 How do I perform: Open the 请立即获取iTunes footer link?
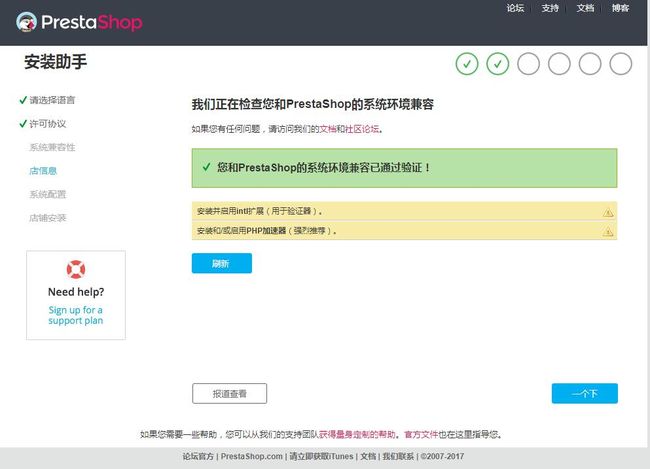click(x=321, y=456)
